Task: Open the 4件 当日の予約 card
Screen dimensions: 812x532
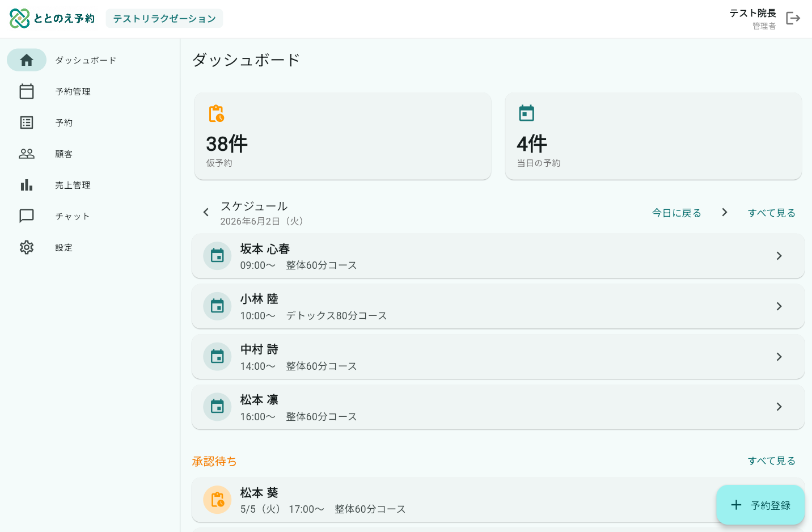Action: pos(653,136)
